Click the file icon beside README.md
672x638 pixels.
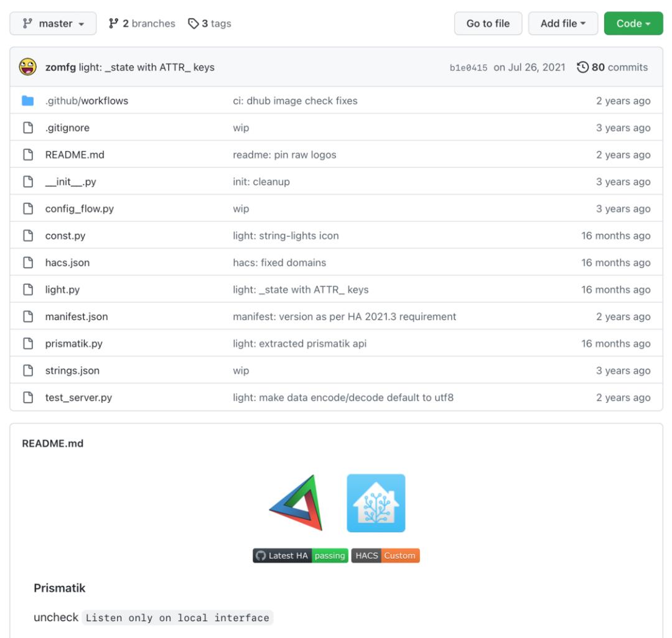28,155
